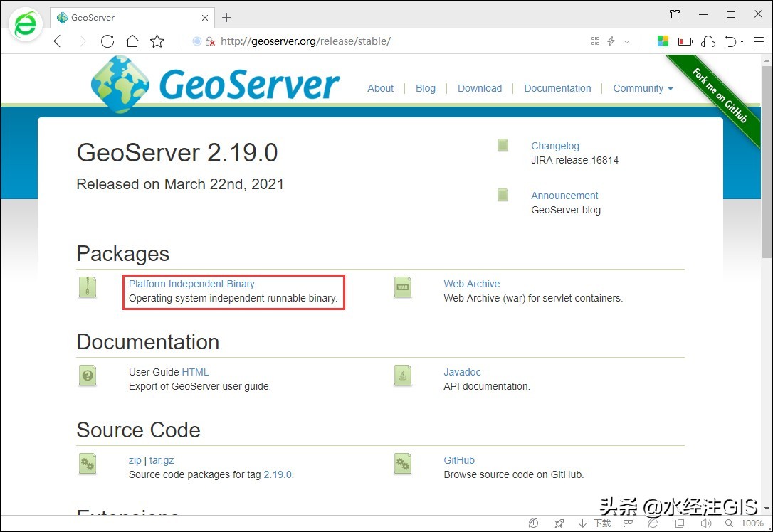Viewport: 773px width, 532px height.
Task: Click the Web Archive link
Action: (x=472, y=284)
